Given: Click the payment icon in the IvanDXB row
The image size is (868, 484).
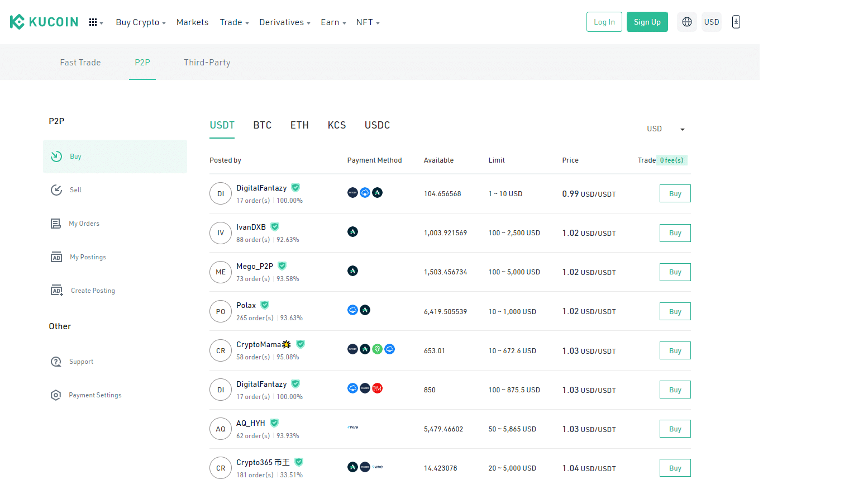Looking at the screenshot, I should click(x=352, y=232).
